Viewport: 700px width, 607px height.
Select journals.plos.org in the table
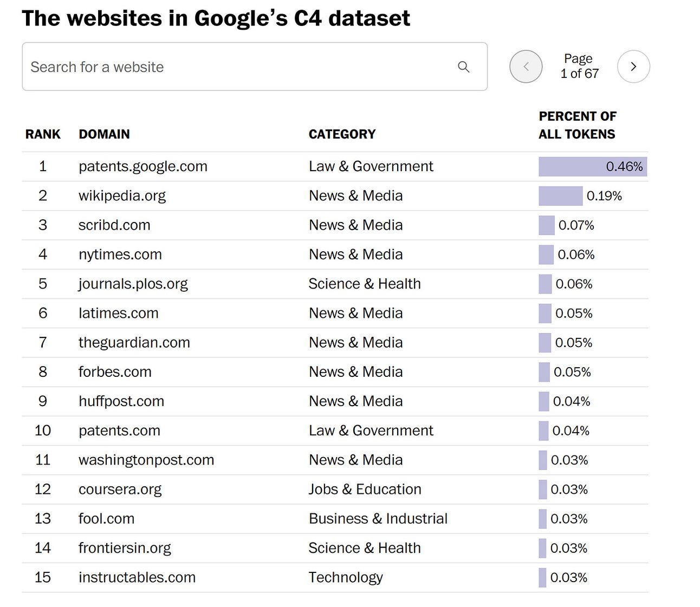tap(133, 284)
